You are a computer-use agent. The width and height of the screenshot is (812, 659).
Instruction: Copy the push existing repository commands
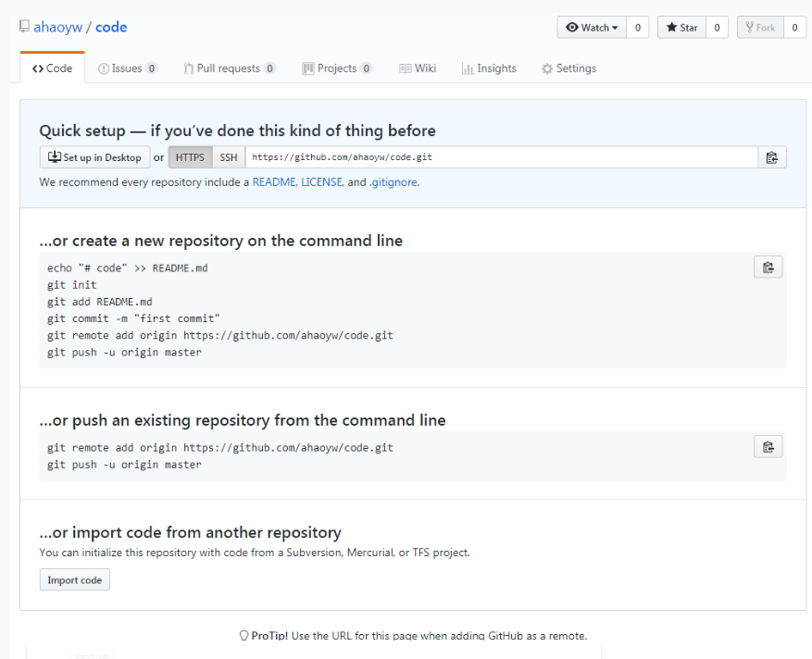pos(768,447)
